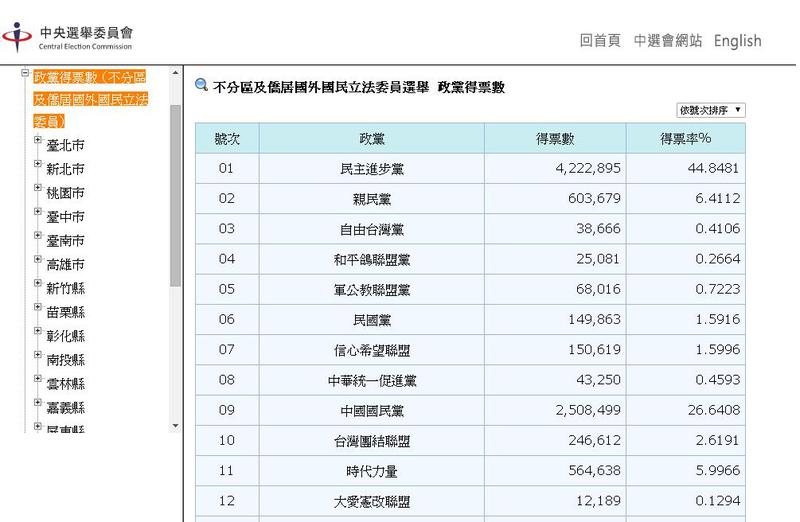Select the highlighted 政黨得票數 tree item

(90, 99)
